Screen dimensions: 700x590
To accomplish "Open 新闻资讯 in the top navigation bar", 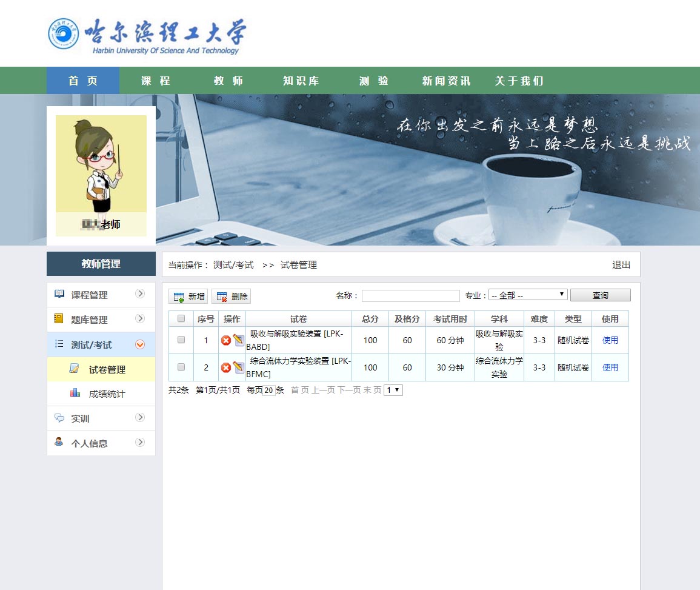I will coord(446,81).
